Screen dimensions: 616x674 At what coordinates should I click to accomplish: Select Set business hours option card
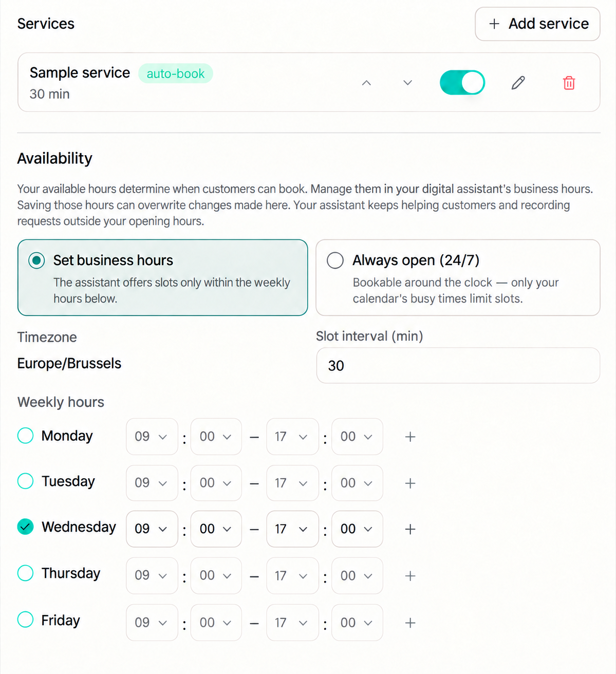click(x=162, y=277)
